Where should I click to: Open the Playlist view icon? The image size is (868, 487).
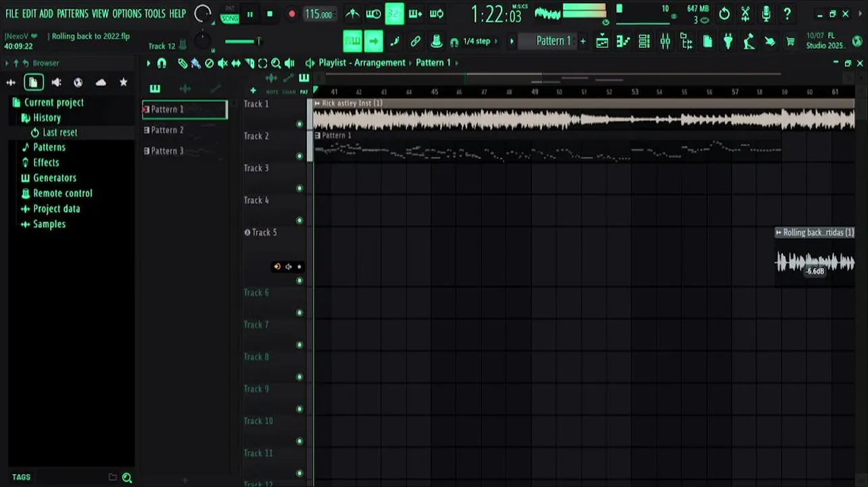pyautogui.click(x=602, y=41)
